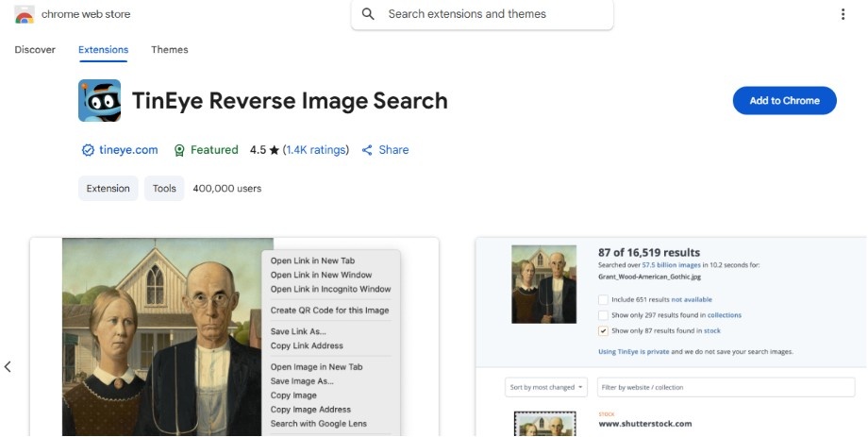Toggle Include 651 results not available checkbox
The image size is (868, 437).
(604, 299)
